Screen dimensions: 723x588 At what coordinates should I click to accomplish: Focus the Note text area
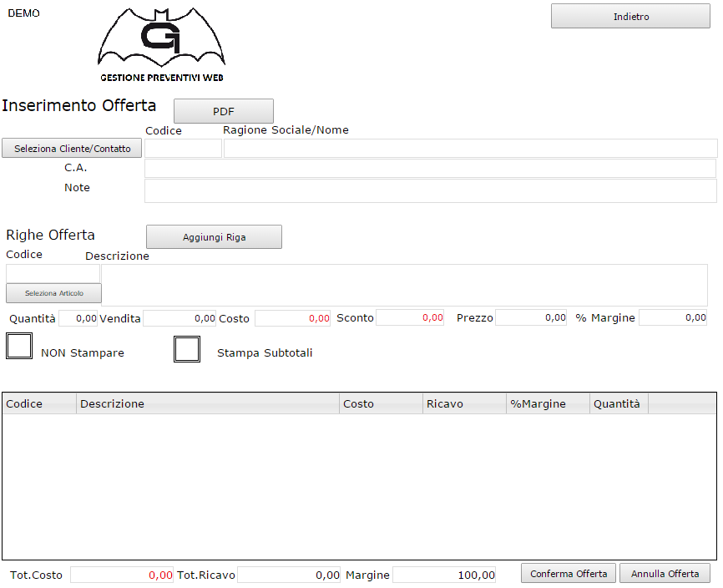(431, 191)
